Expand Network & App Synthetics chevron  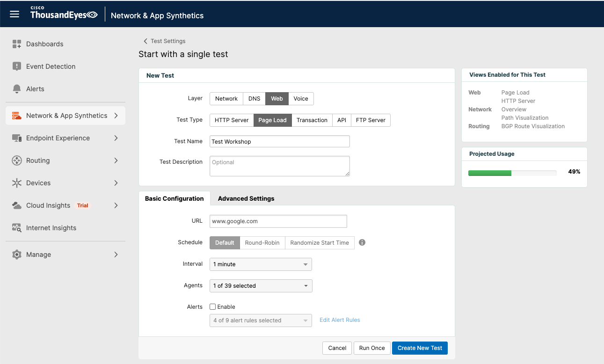(116, 116)
